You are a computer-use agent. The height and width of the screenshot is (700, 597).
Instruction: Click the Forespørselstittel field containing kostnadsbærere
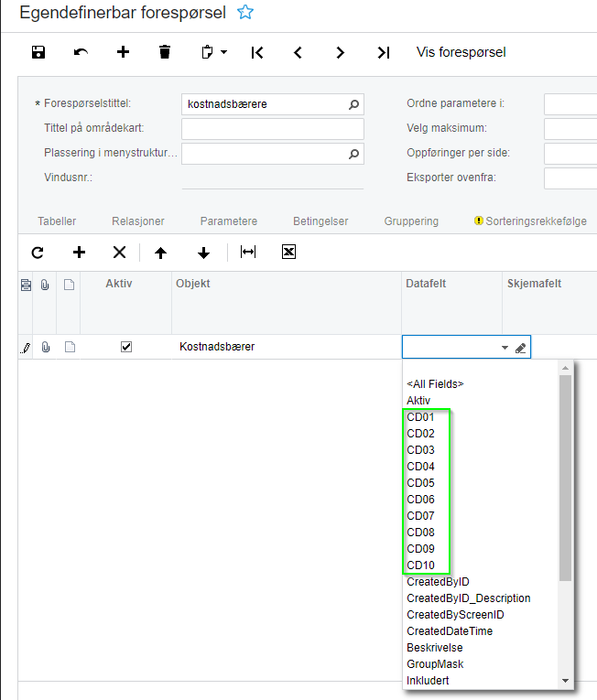pyautogui.click(x=273, y=104)
